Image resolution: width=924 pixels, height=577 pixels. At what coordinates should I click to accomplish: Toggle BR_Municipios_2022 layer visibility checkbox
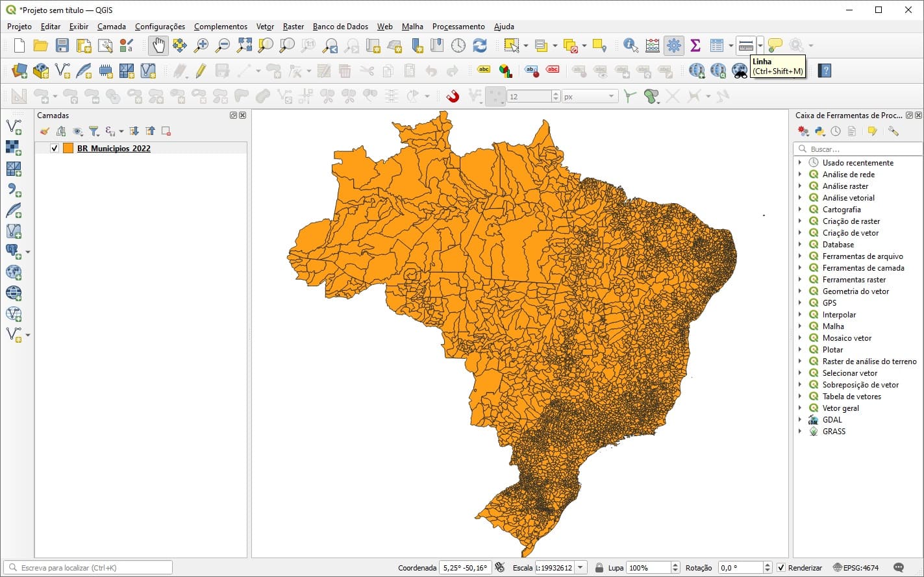(55, 149)
